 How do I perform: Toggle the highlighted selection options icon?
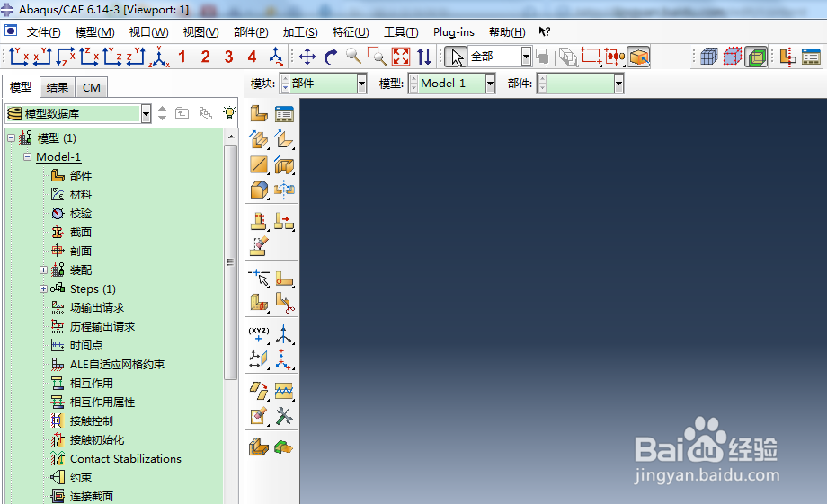(639, 57)
